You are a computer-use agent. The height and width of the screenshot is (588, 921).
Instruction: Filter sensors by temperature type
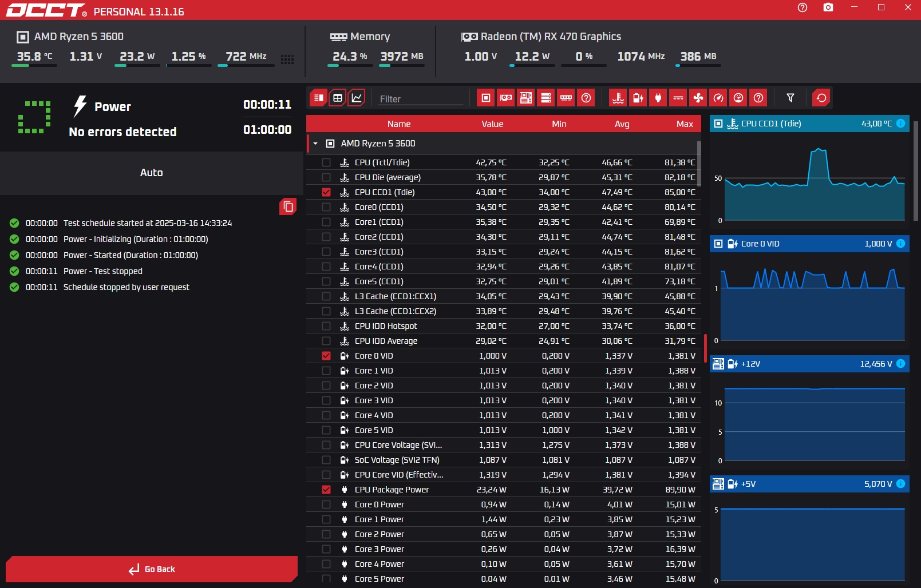618,98
